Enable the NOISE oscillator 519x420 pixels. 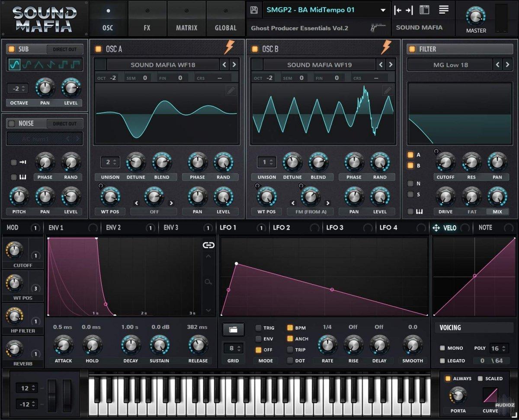[12, 123]
